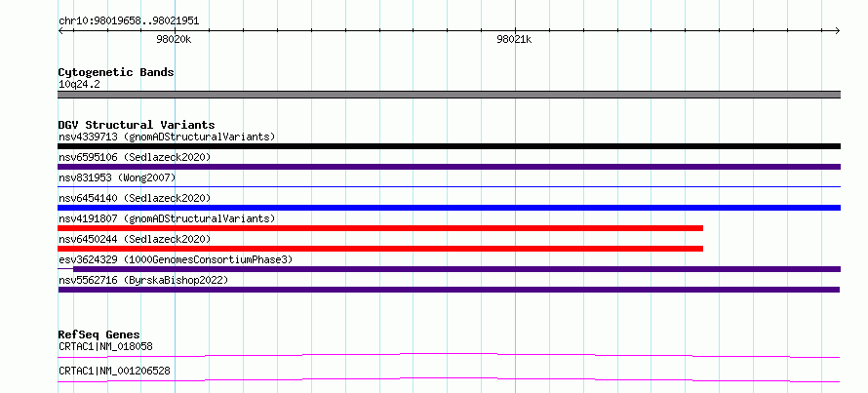The width and height of the screenshot is (868, 393).
Task: Select the DGV Structural Variants track title
Action: (137, 125)
